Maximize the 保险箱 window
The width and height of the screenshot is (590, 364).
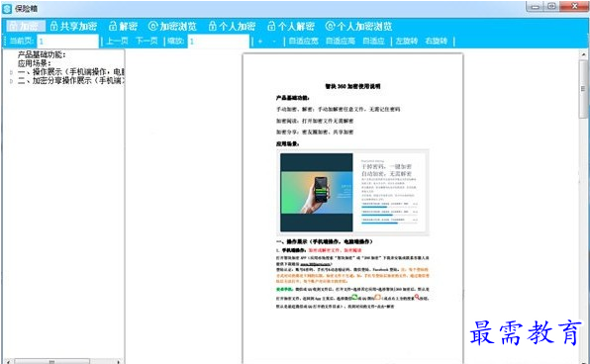pos(551,6)
